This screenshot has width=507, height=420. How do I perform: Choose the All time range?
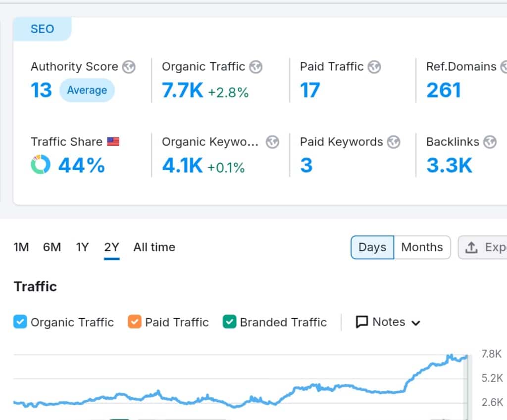pos(154,247)
